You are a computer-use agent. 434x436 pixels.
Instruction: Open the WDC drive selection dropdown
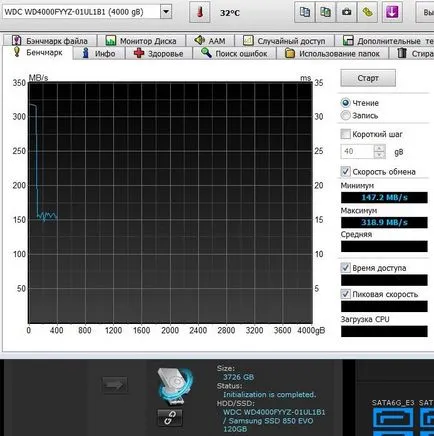point(166,12)
